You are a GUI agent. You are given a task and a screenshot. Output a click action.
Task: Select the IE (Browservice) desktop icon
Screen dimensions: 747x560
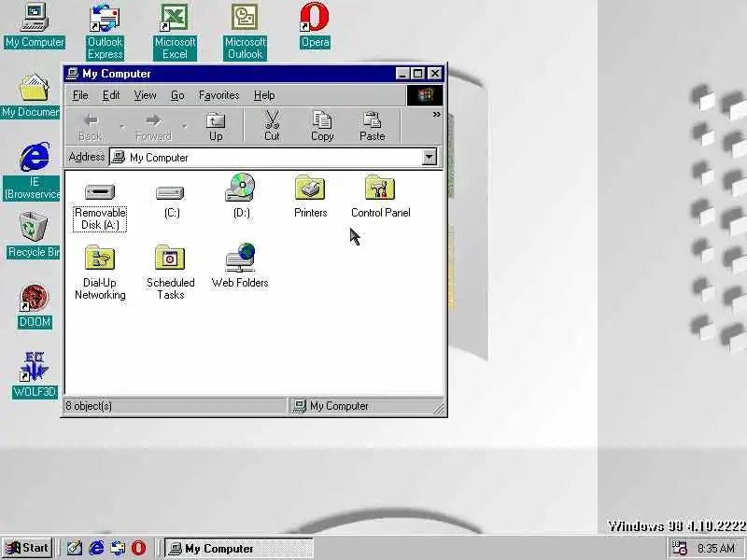pyautogui.click(x=33, y=172)
